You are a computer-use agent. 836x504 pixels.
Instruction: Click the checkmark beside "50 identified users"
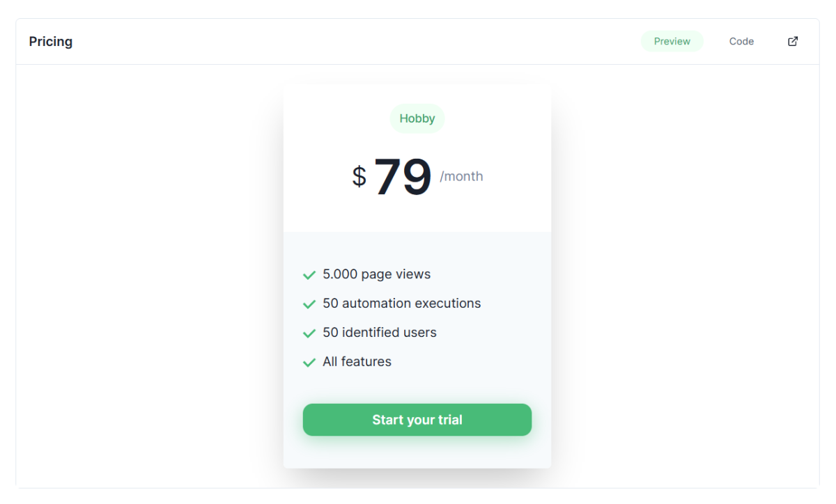click(309, 333)
